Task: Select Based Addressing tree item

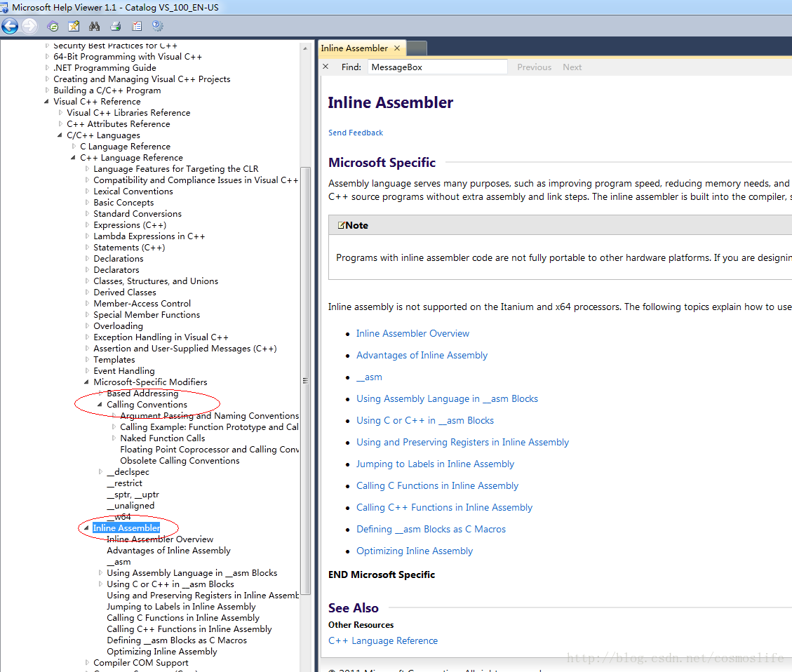Action: (x=142, y=394)
